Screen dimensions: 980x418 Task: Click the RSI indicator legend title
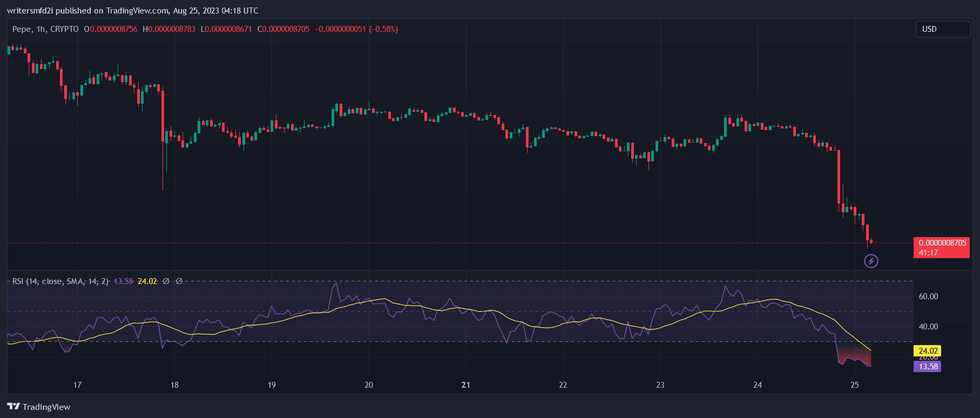click(60, 281)
